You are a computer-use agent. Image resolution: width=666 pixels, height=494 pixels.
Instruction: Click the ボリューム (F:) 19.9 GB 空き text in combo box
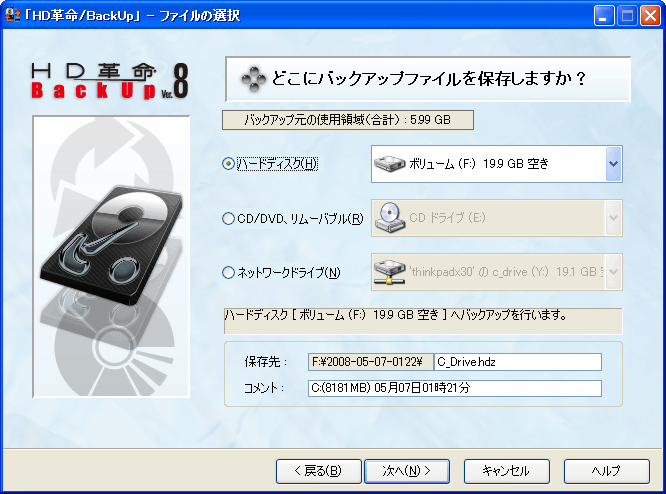click(479, 164)
